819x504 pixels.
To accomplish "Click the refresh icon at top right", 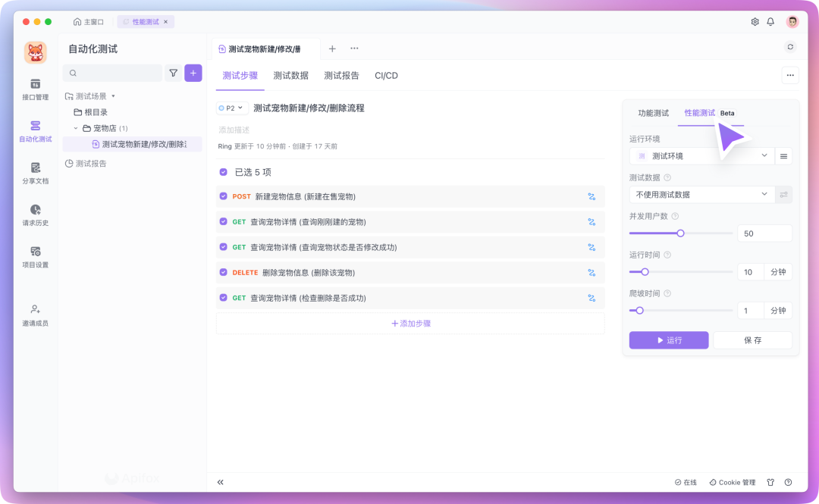I will pyautogui.click(x=790, y=47).
